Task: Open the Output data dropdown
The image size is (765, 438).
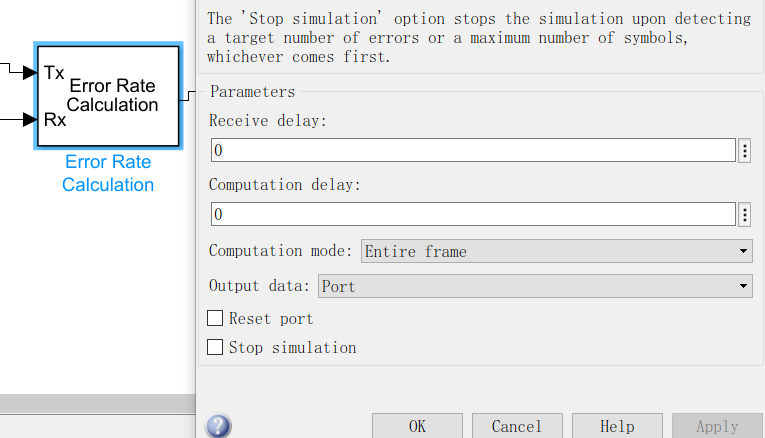Action: point(535,286)
